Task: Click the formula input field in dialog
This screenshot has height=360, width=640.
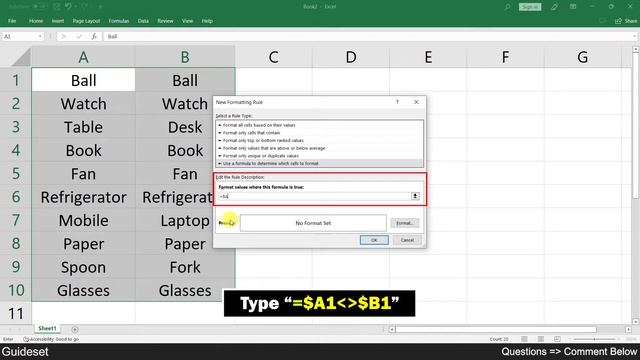Action: click(x=314, y=196)
